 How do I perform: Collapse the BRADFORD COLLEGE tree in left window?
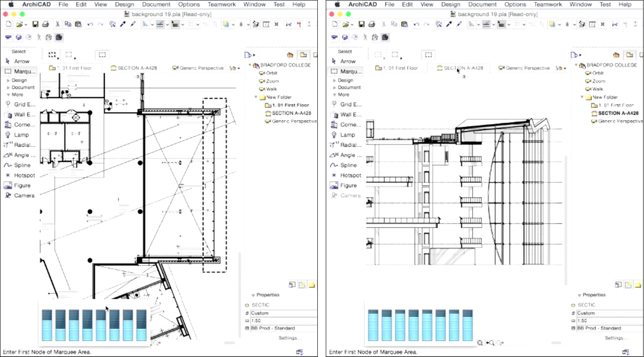[x=250, y=65]
